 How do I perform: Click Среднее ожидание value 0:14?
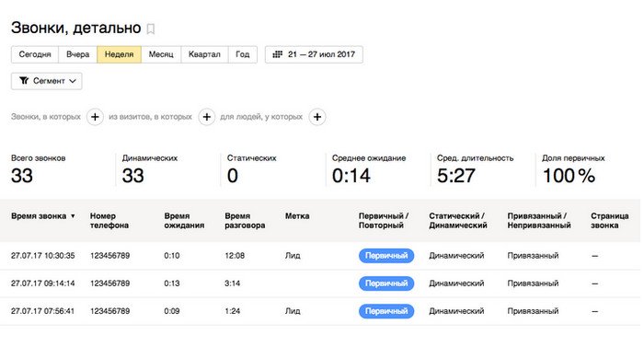pyautogui.click(x=351, y=176)
